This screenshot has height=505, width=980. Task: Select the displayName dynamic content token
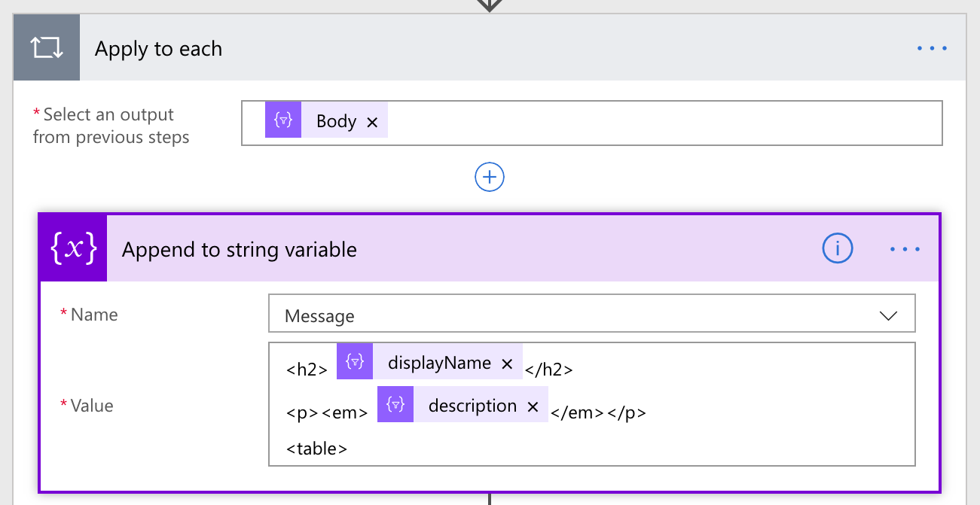[439, 364]
